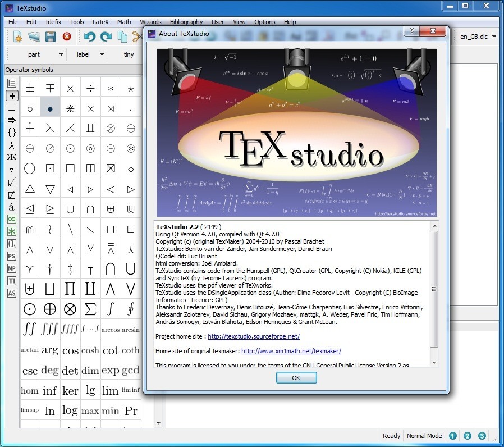Open a file with the folder icon

pyautogui.click(x=34, y=37)
